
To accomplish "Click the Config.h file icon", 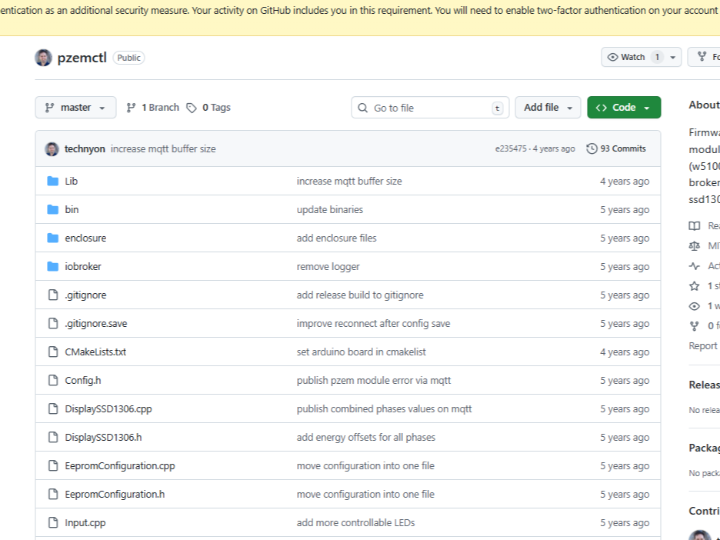I will pyautogui.click(x=54, y=380).
